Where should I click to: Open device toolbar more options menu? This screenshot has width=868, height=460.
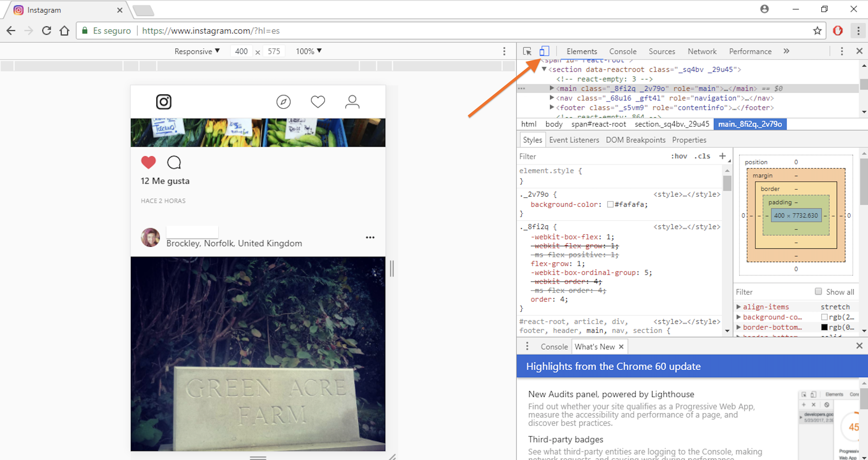click(x=504, y=51)
